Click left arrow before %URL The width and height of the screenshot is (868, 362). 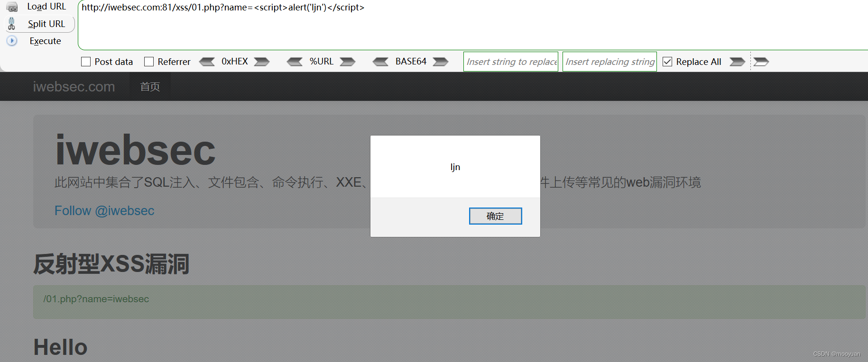[x=295, y=62]
